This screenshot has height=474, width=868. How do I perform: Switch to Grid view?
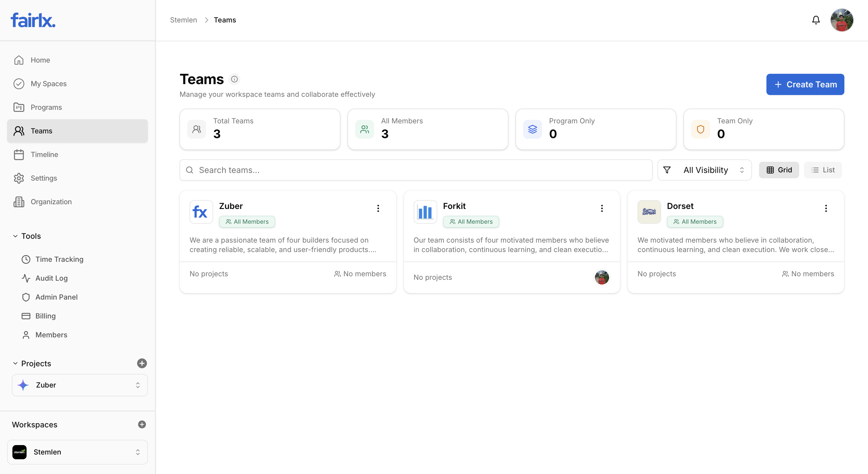[x=779, y=170]
